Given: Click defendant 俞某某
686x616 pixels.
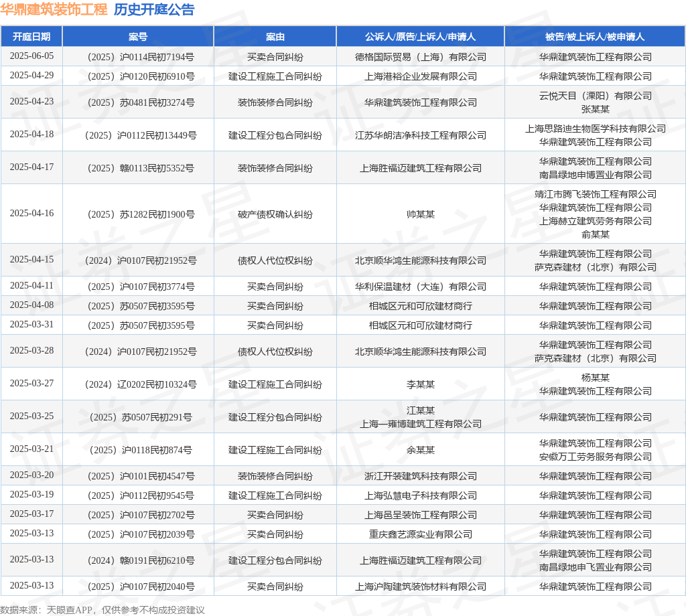Looking at the screenshot, I should 595,234.
